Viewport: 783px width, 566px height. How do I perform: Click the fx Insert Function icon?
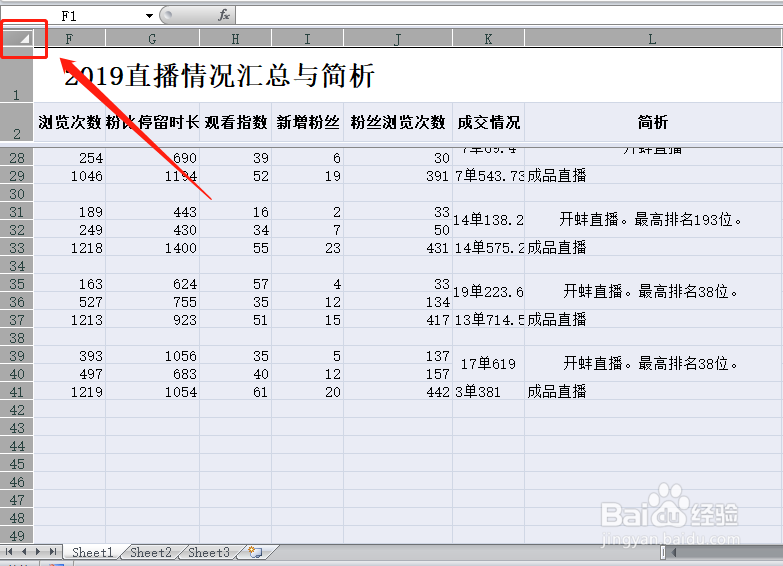(224, 15)
